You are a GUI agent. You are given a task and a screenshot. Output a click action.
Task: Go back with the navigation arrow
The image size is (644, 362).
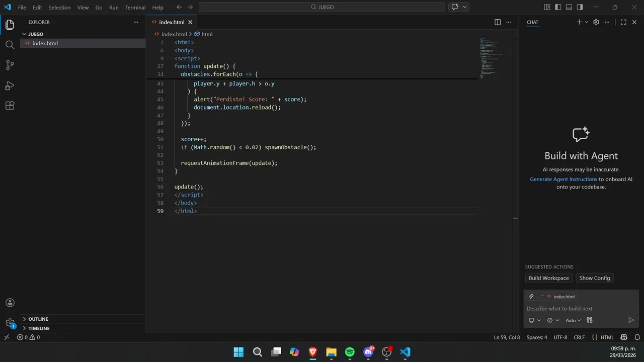pyautogui.click(x=179, y=7)
